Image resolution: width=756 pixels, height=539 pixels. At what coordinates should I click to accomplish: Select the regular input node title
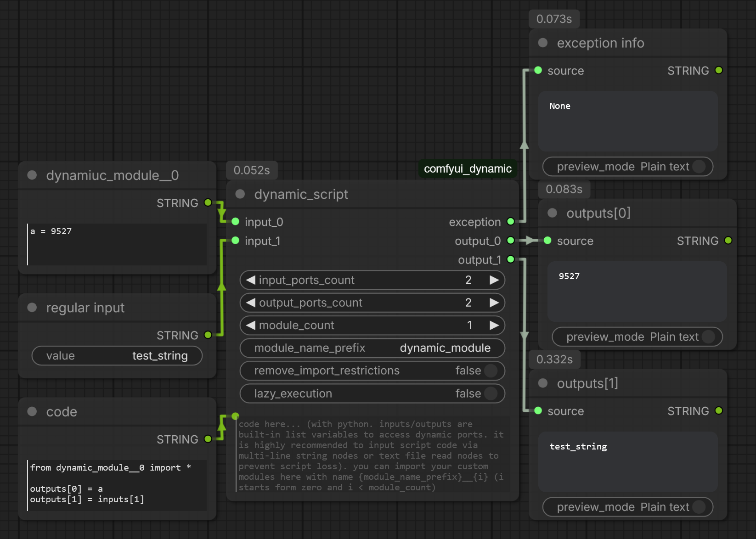[x=85, y=308]
